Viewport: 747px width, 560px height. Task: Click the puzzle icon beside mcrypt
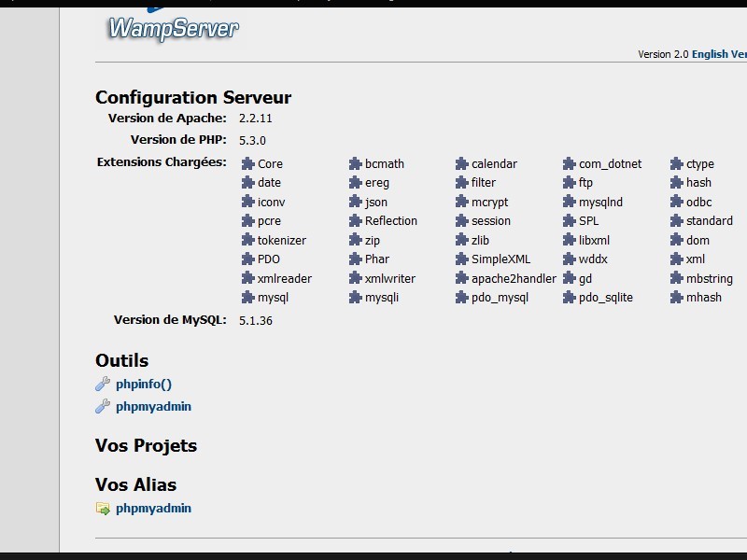tap(462, 202)
